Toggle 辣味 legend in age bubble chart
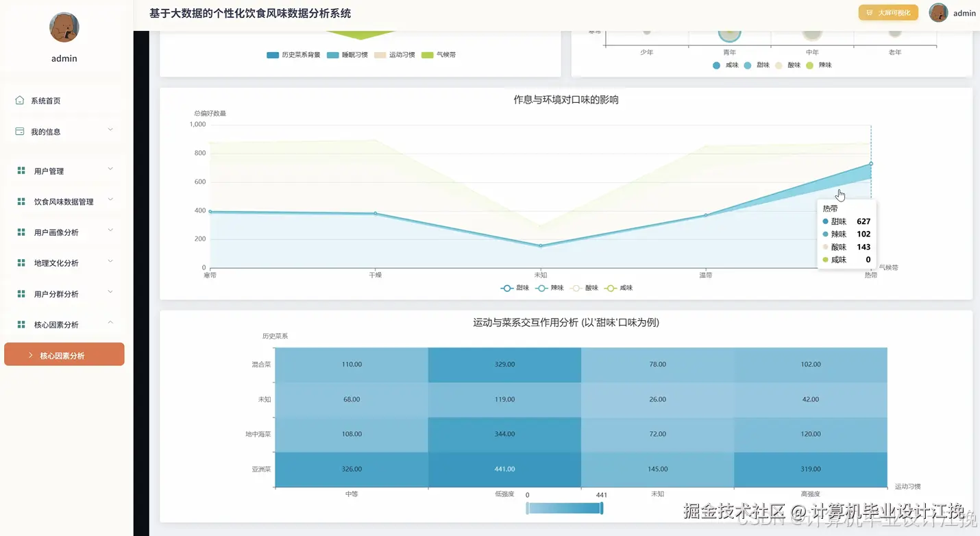 tap(819, 65)
